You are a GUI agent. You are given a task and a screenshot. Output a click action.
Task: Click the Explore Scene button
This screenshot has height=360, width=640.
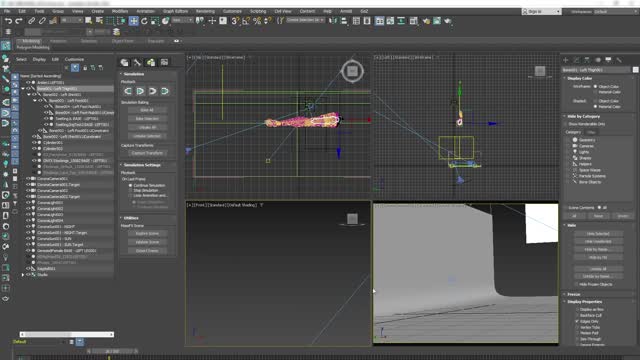pyautogui.click(x=147, y=233)
